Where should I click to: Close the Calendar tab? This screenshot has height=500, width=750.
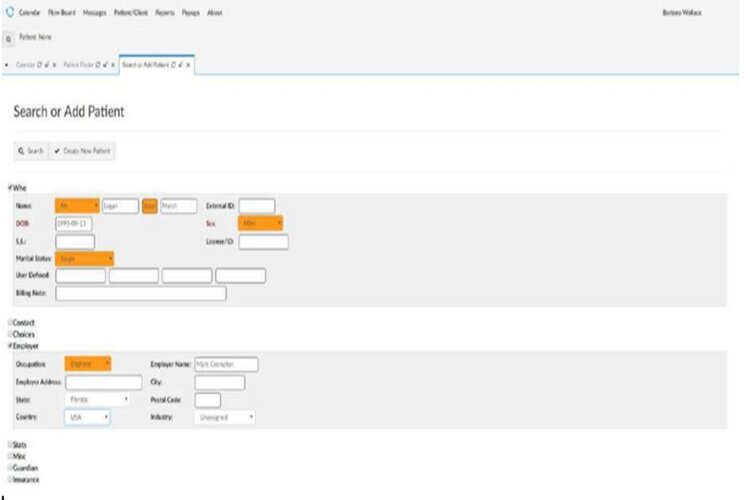tap(53, 64)
